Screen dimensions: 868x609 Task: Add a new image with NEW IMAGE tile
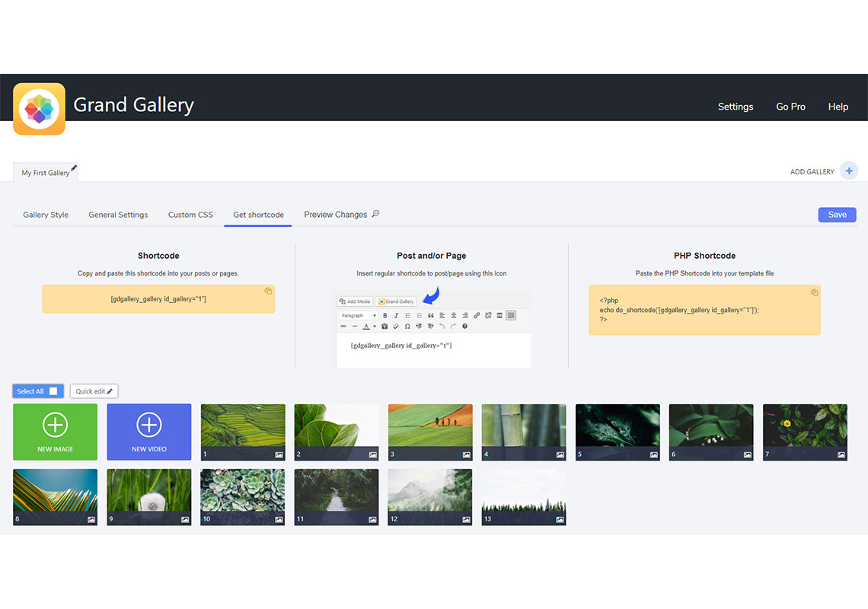point(56,432)
